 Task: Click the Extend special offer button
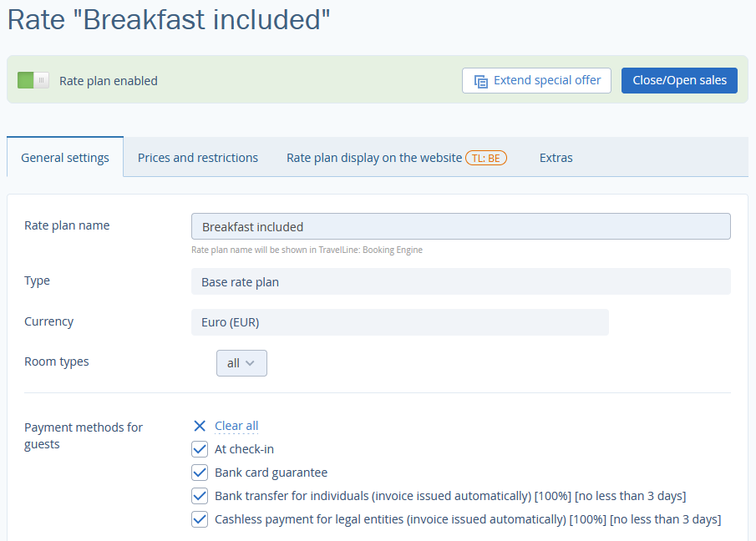coord(536,80)
